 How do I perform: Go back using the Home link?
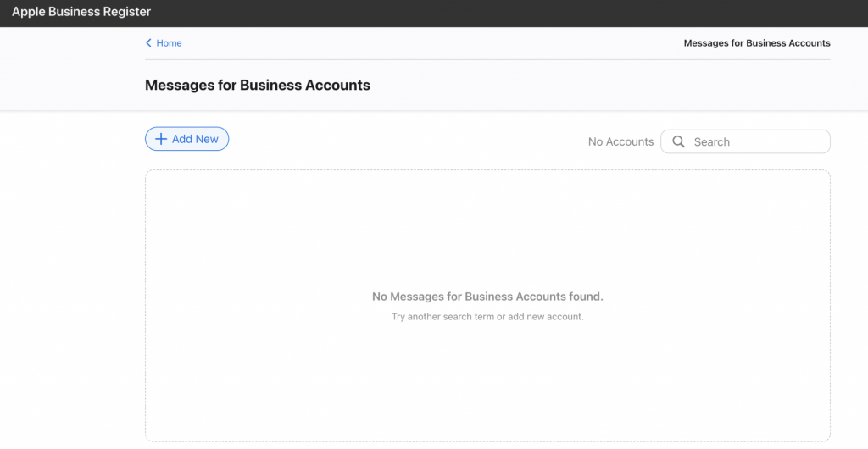click(164, 43)
